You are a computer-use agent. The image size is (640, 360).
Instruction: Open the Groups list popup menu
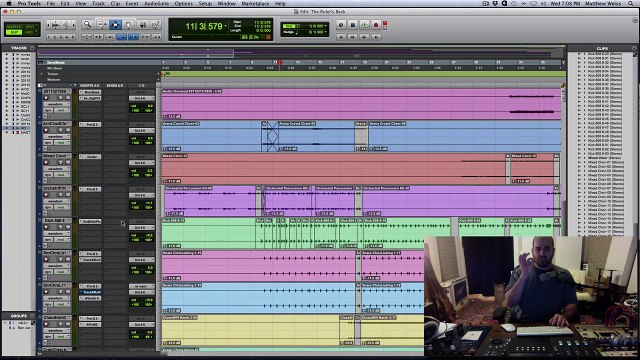(32, 316)
